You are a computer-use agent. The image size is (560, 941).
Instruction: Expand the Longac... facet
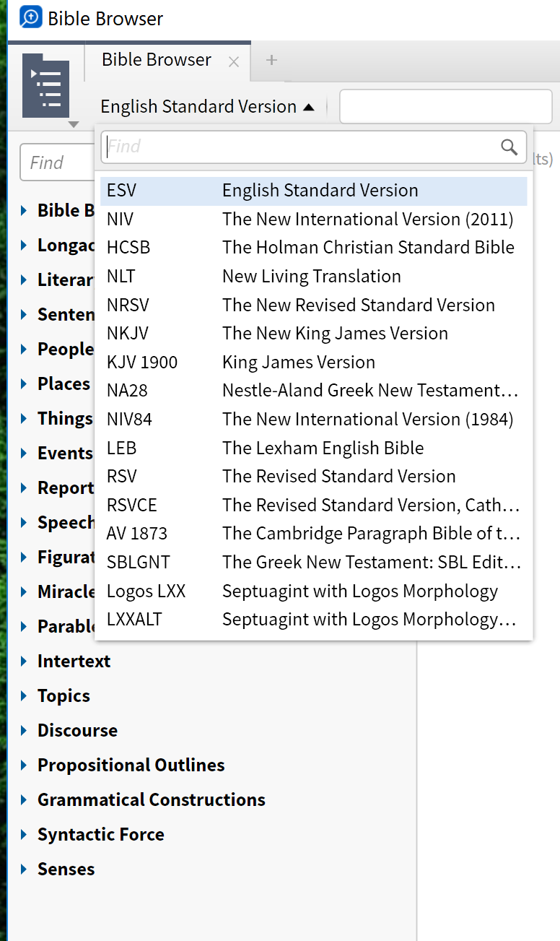click(x=24, y=245)
